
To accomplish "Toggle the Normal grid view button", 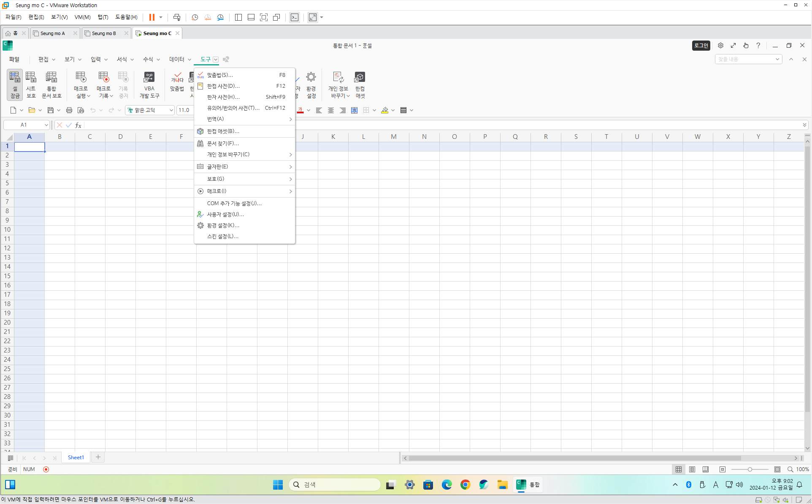I will pos(679,469).
